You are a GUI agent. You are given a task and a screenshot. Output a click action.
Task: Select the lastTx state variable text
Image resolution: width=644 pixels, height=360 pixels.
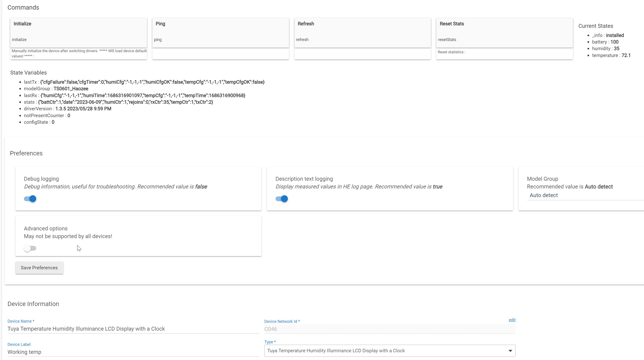tap(144, 82)
